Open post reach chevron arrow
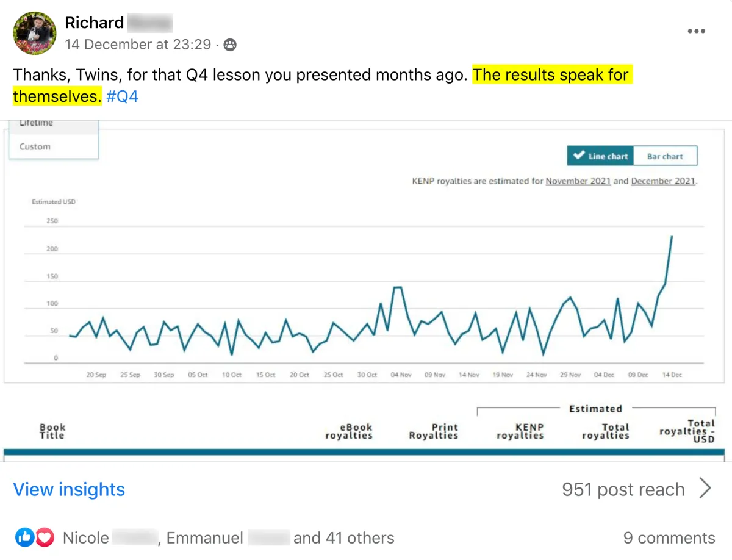The width and height of the screenshot is (732, 560). 705,489
